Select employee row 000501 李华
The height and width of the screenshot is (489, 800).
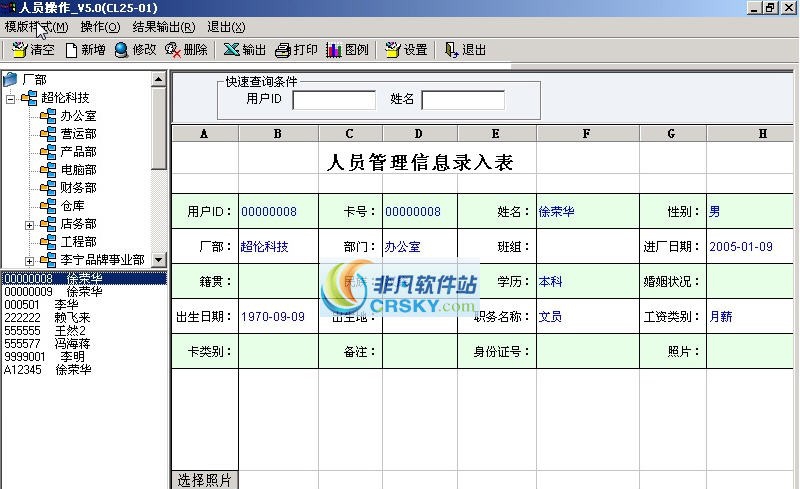pyautogui.click(x=84, y=304)
